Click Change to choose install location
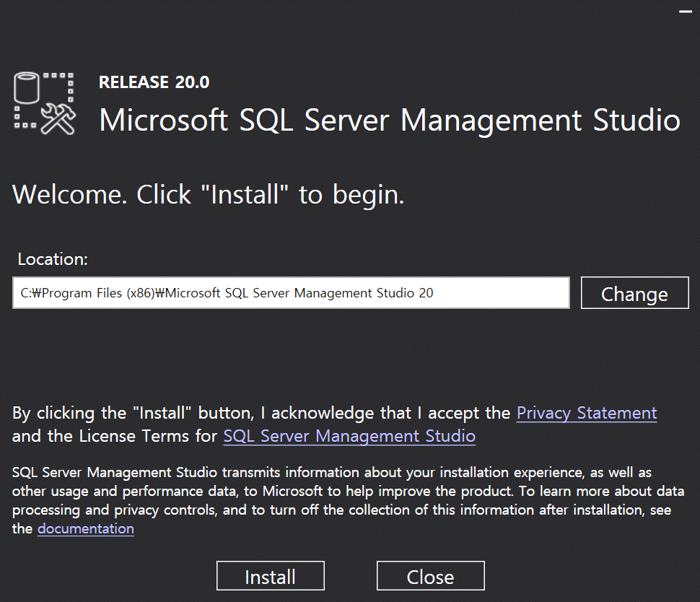 pyautogui.click(x=634, y=293)
